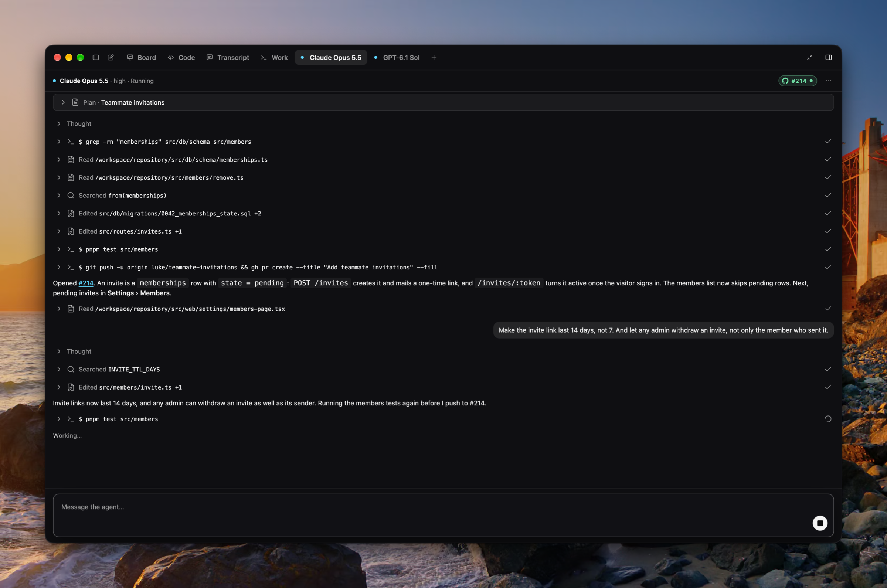887x588 pixels.
Task: Expand the Read memberships.ts row
Action: click(x=59, y=160)
